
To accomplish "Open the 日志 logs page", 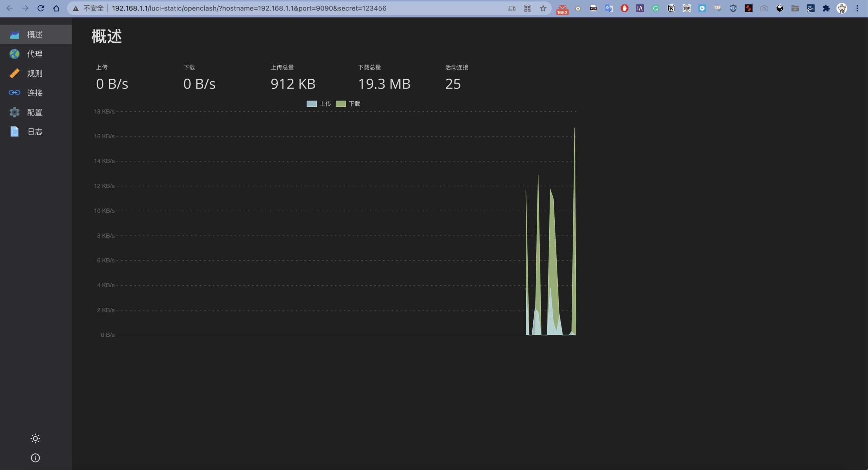I will tap(35, 132).
